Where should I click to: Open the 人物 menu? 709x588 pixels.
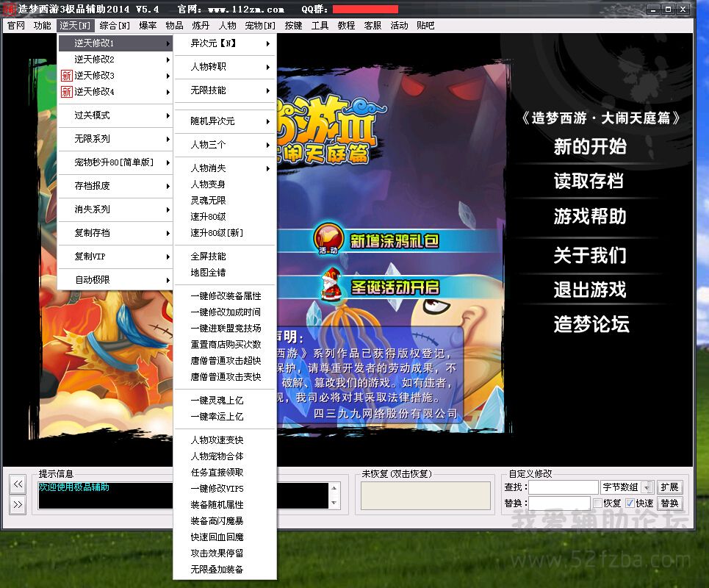click(228, 26)
